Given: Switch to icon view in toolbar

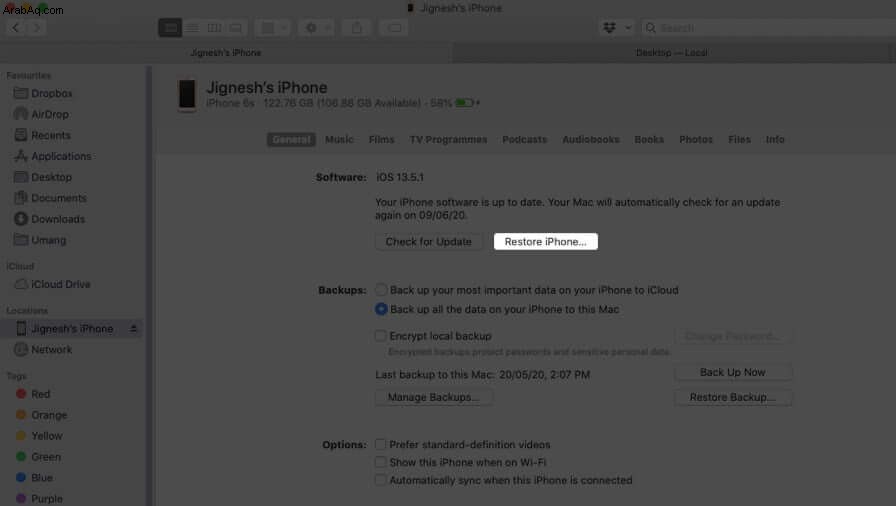Looking at the screenshot, I should pos(170,27).
